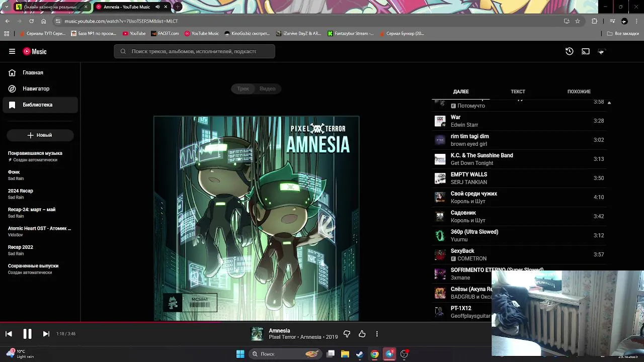Play Свой среди чужих in queue

coord(519,197)
